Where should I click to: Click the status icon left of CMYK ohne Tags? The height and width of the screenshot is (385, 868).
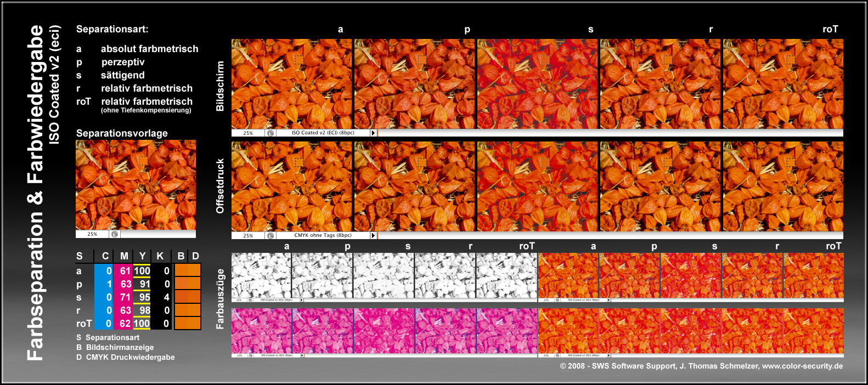point(270,235)
